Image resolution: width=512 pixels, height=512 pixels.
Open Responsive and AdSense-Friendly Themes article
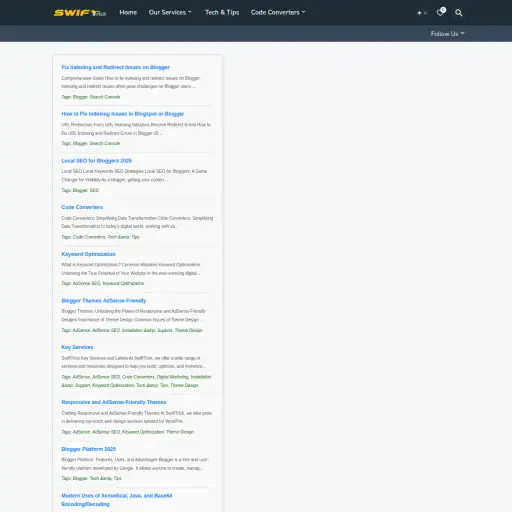pyautogui.click(x=114, y=402)
